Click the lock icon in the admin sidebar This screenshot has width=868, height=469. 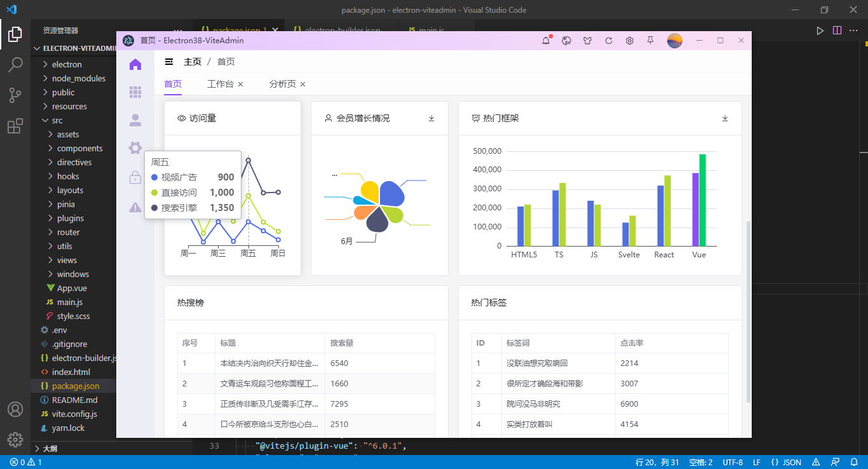pos(135,177)
